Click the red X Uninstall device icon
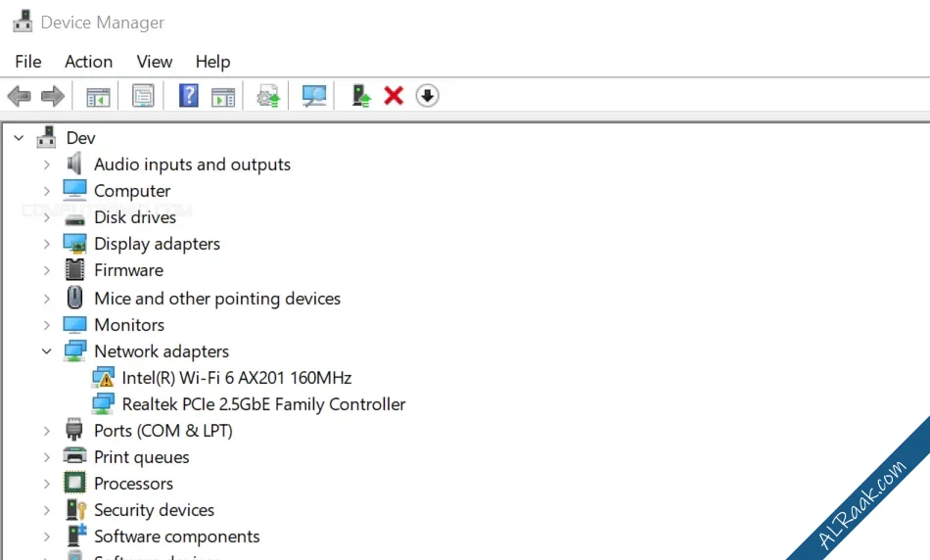 [x=394, y=96]
